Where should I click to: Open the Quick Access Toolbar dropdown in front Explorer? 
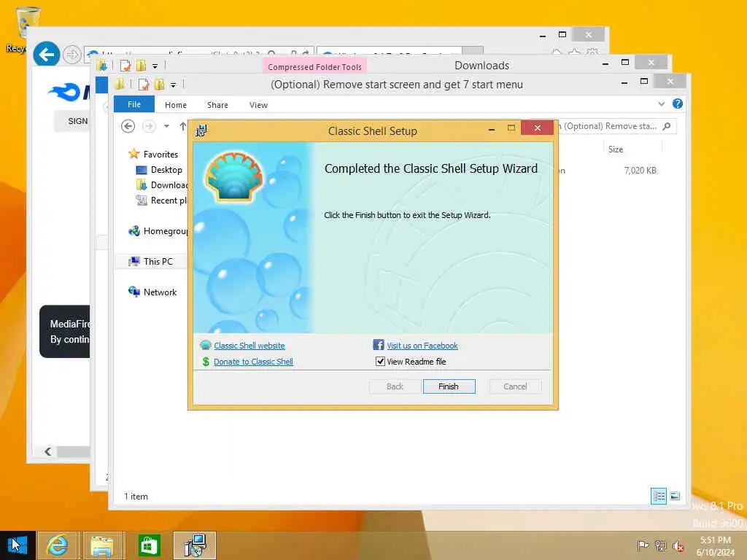pos(174,85)
